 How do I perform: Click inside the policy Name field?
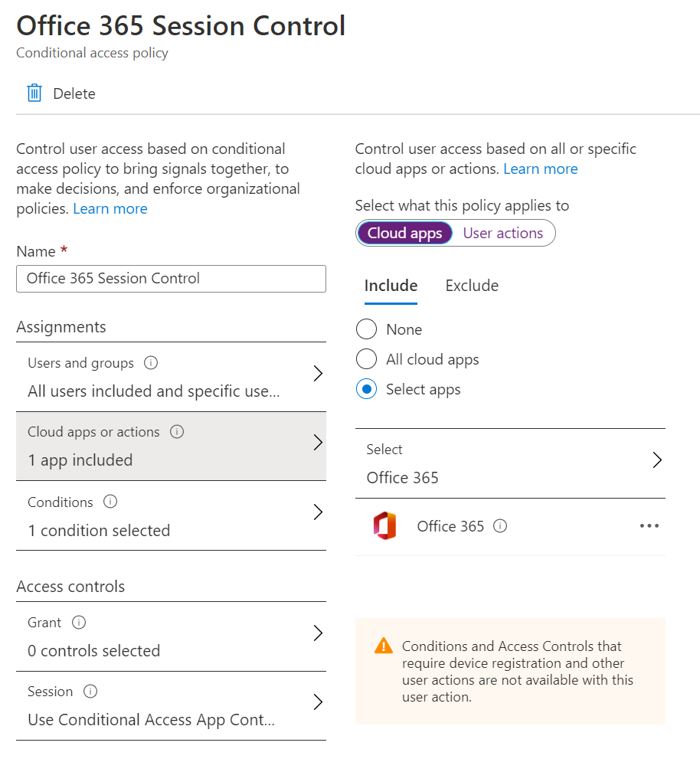[170, 279]
